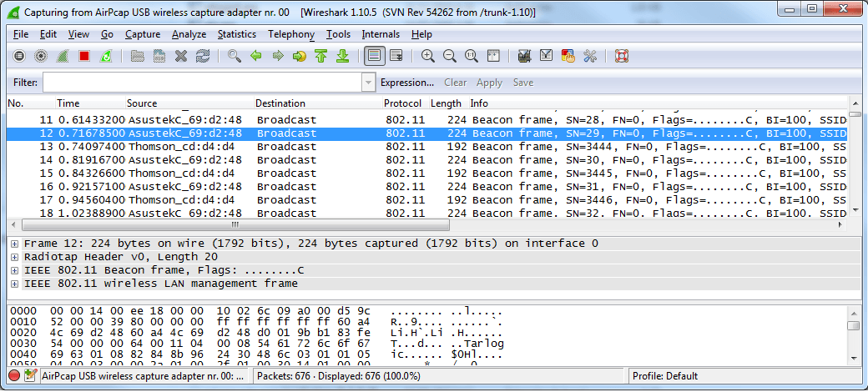This screenshot has height=392, width=868.
Task: Jump to the last packet icon
Action: coord(343,56)
